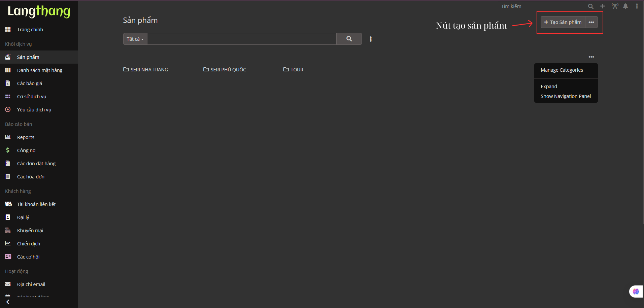Choose Show Navigation Panel option
This screenshot has height=308, width=644.
click(x=566, y=96)
